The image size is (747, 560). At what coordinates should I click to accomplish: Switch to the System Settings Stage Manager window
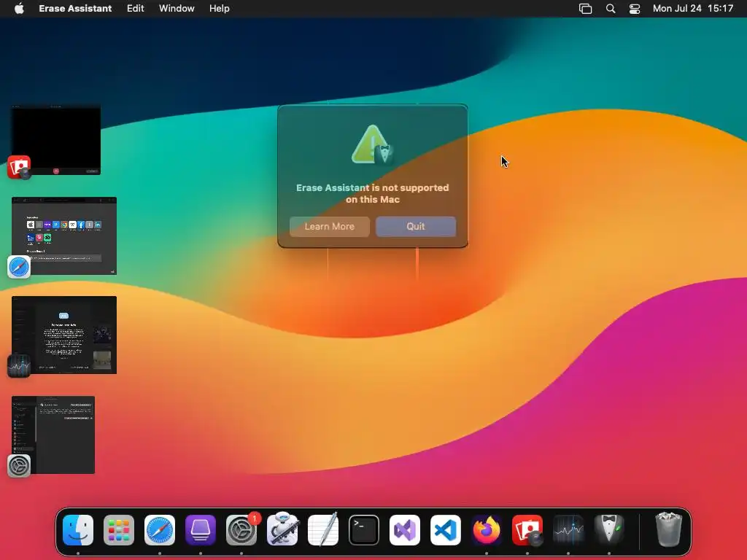pyautogui.click(x=53, y=435)
